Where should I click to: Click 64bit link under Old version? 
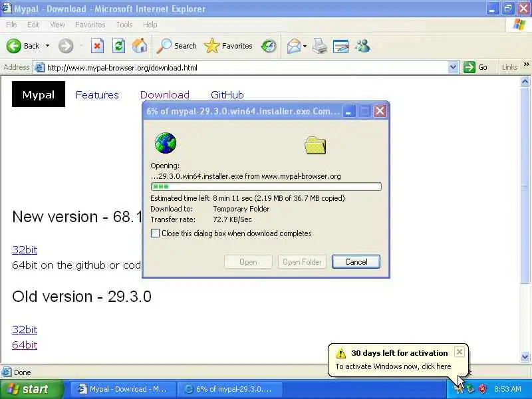click(x=25, y=344)
